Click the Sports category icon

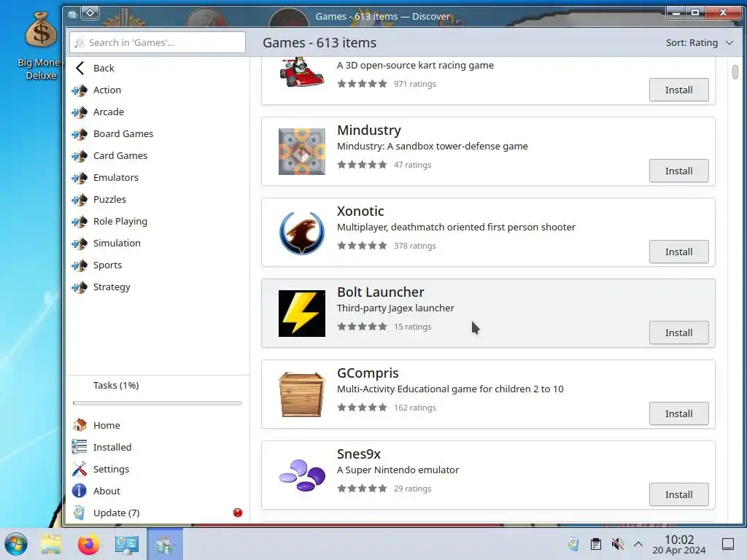(x=80, y=265)
